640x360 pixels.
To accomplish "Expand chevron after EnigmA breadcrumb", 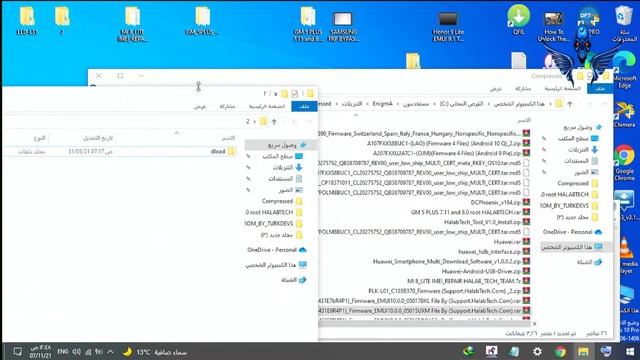I will (367, 104).
